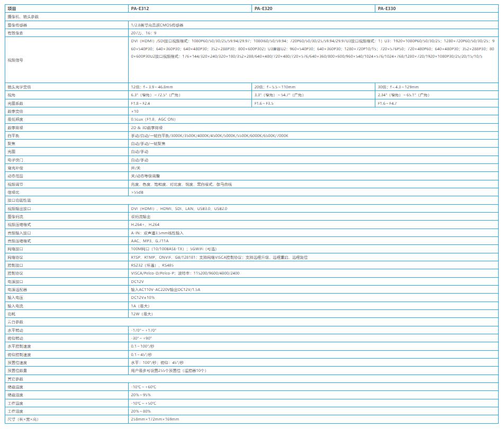Click the 工作温度 row label
504x429 pixels.
point(15,404)
